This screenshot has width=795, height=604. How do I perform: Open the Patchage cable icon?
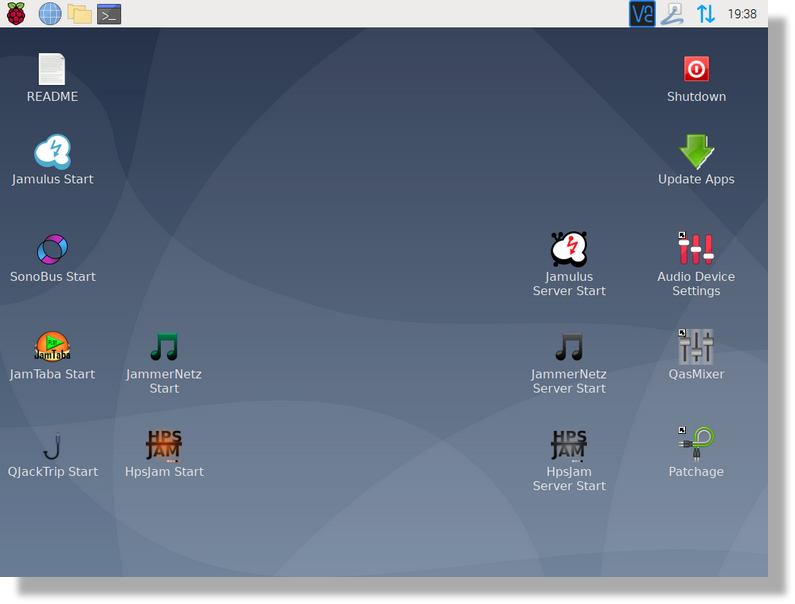tap(696, 444)
